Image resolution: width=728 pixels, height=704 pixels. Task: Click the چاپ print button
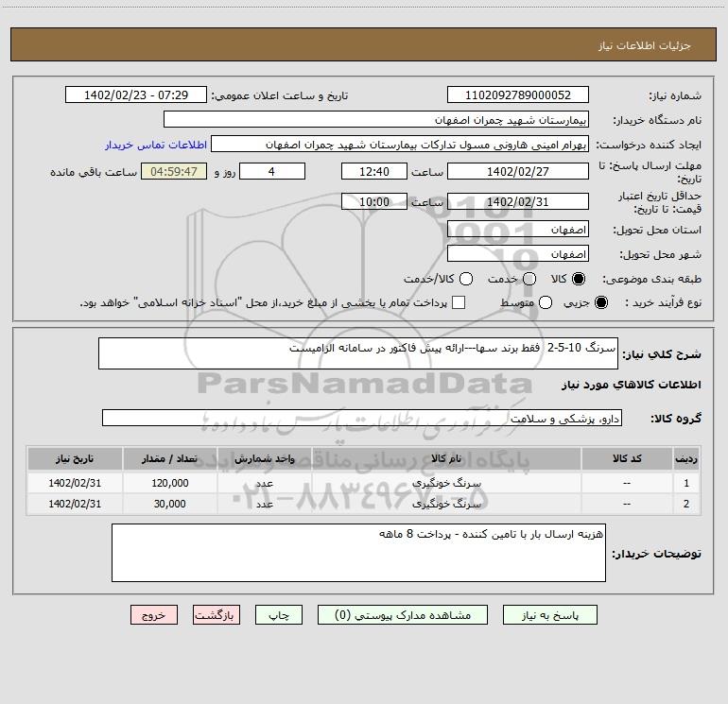(x=279, y=615)
